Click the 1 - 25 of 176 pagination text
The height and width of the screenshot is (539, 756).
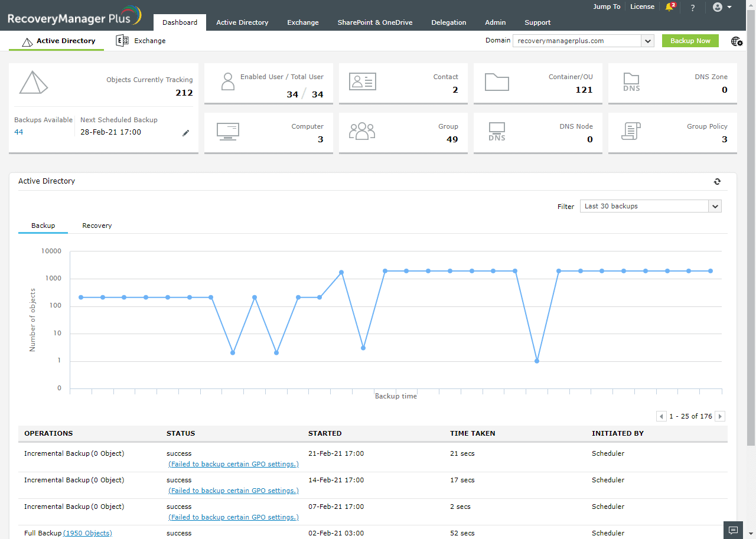click(x=690, y=416)
